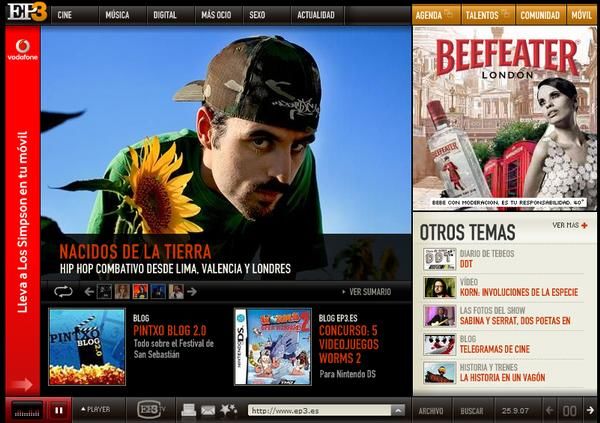Open the Cine section
Viewport: 600px width, 423px height.
click(x=65, y=15)
